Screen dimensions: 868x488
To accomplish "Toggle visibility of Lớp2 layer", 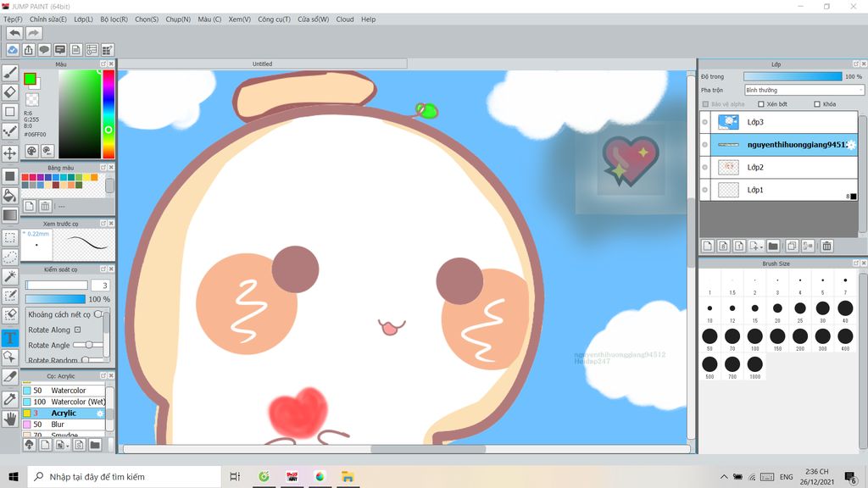I will pos(704,167).
